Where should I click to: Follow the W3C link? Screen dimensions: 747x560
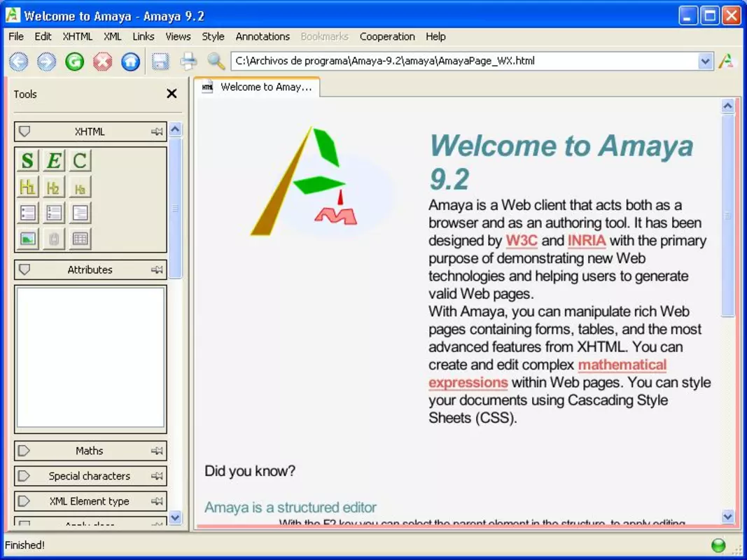pyautogui.click(x=522, y=241)
